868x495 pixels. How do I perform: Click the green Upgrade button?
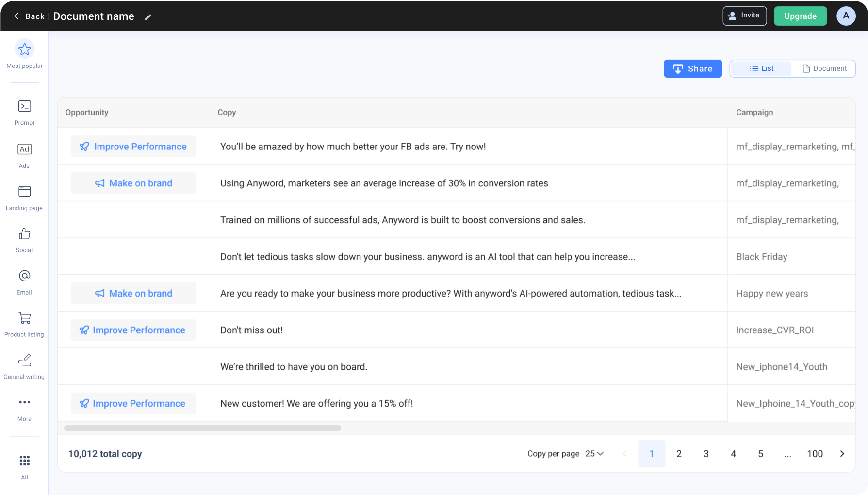[800, 16]
